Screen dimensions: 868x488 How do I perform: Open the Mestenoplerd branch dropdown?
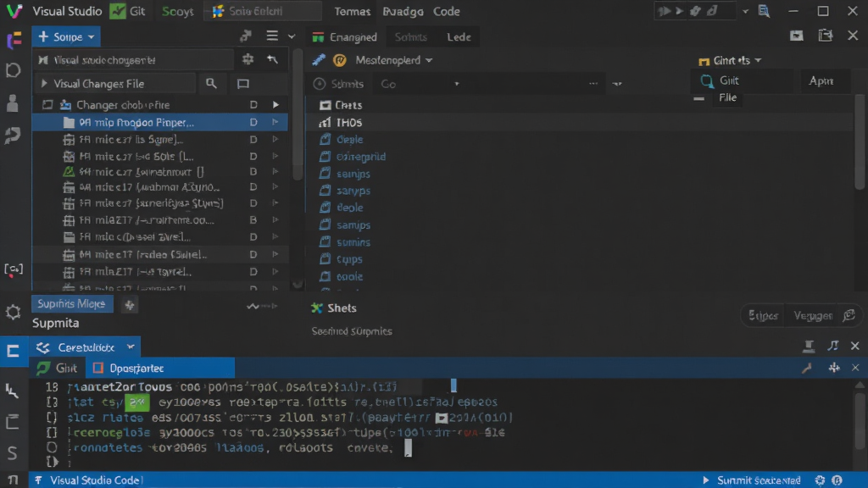pos(393,60)
